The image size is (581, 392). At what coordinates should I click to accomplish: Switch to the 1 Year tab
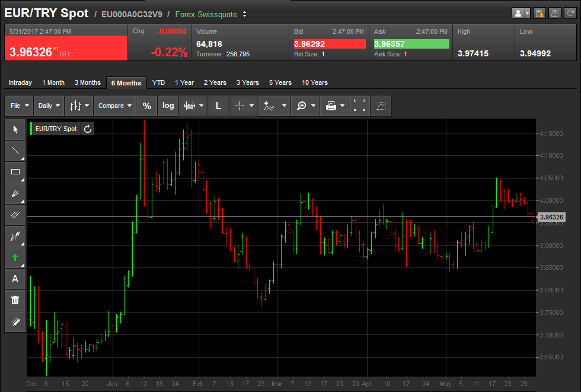point(184,82)
